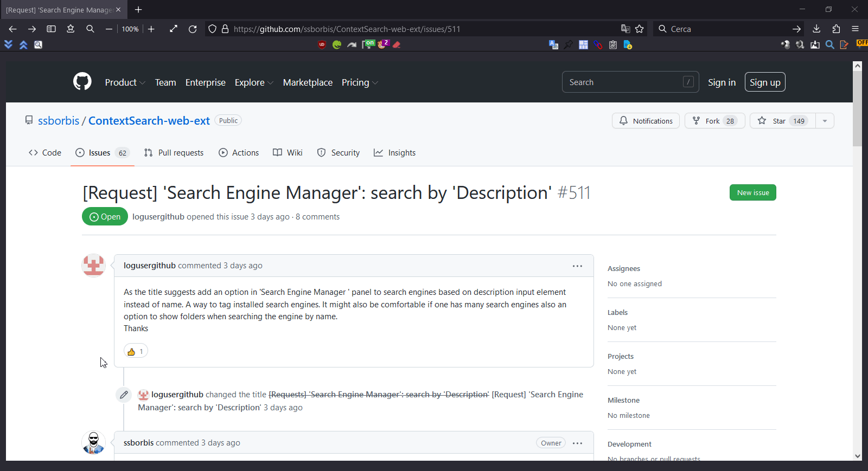This screenshot has height=471, width=868.
Task: Click the logusergithub author link in issue header
Action: point(158,217)
